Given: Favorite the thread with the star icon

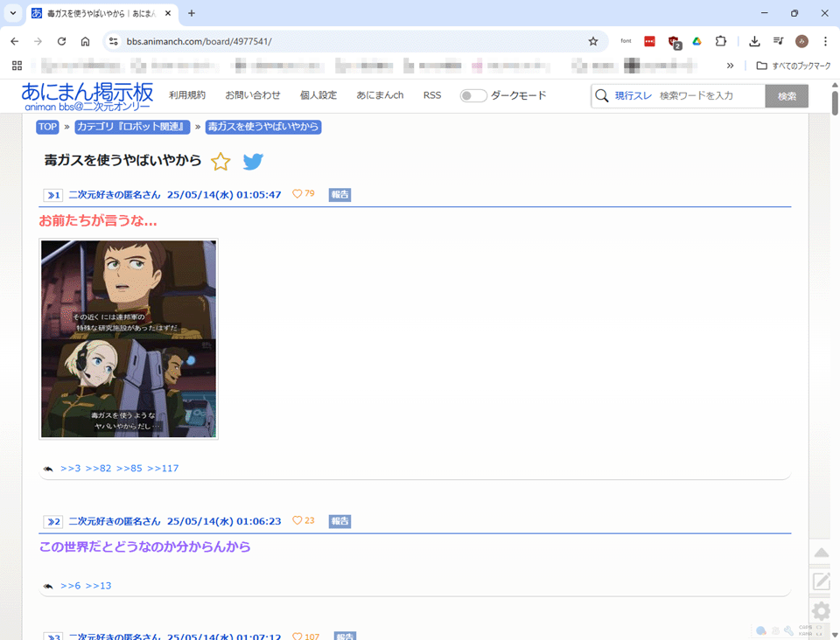Looking at the screenshot, I should coord(220,161).
